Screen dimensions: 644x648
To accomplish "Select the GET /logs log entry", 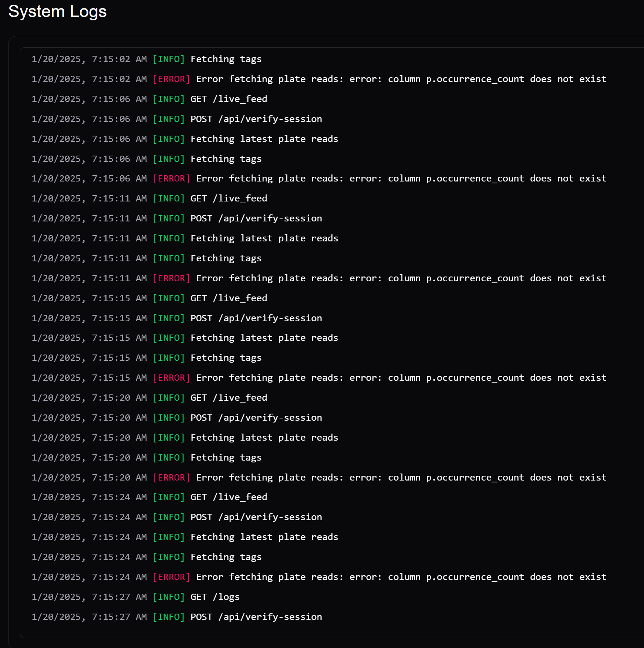I will point(215,597).
